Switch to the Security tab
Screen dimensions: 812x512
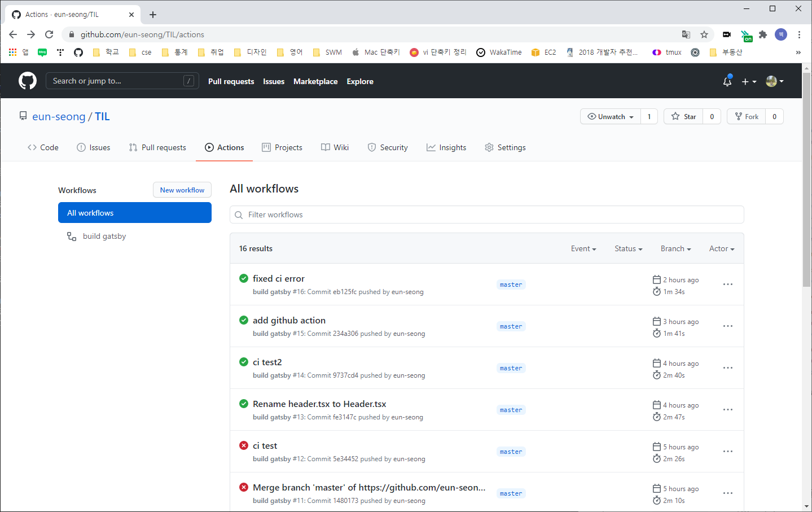(388, 147)
